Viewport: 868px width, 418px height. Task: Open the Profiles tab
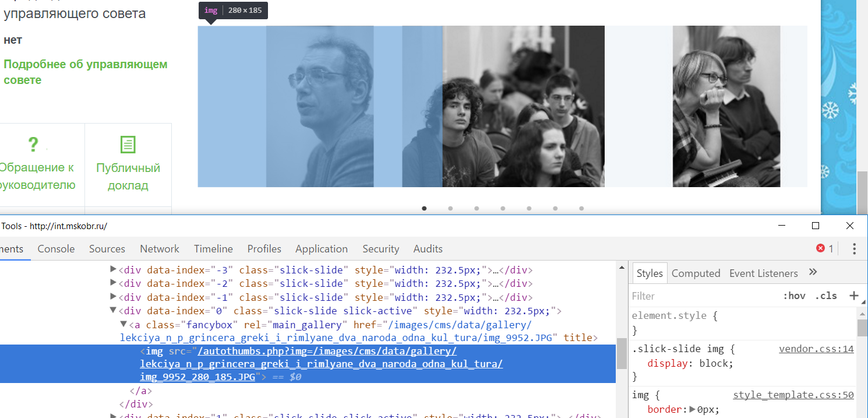tap(264, 249)
